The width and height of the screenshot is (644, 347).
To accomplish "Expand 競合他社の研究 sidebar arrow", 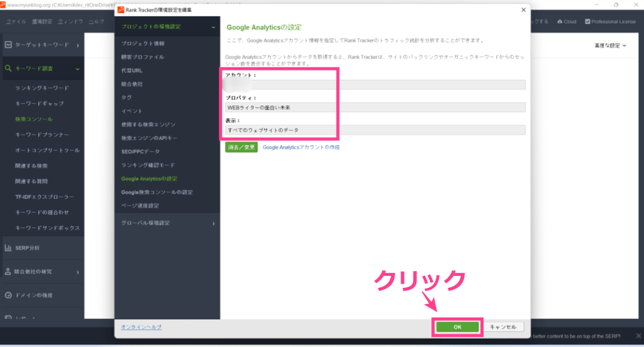I will pyautogui.click(x=77, y=272).
